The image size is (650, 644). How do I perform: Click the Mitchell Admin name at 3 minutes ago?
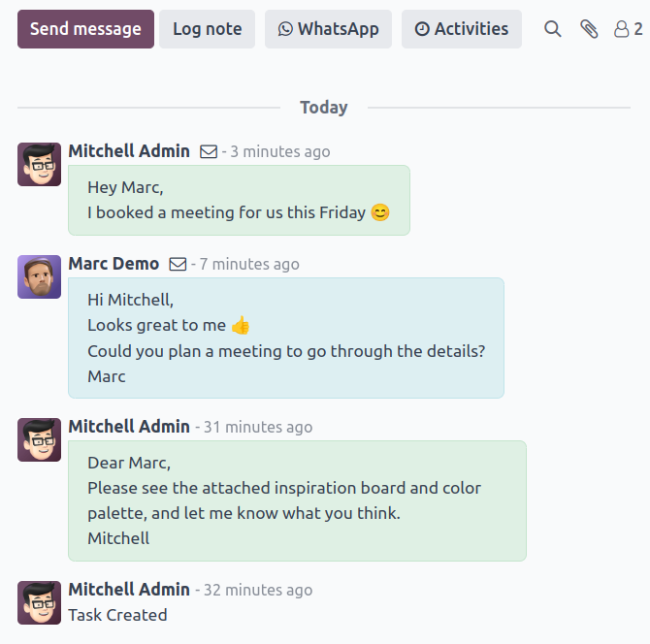129,151
